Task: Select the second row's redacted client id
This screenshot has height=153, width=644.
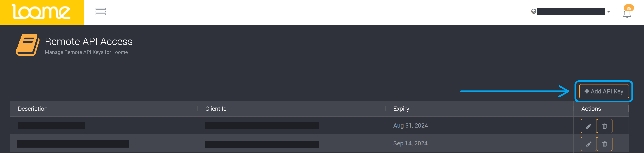Action: click(x=261, y=145)
